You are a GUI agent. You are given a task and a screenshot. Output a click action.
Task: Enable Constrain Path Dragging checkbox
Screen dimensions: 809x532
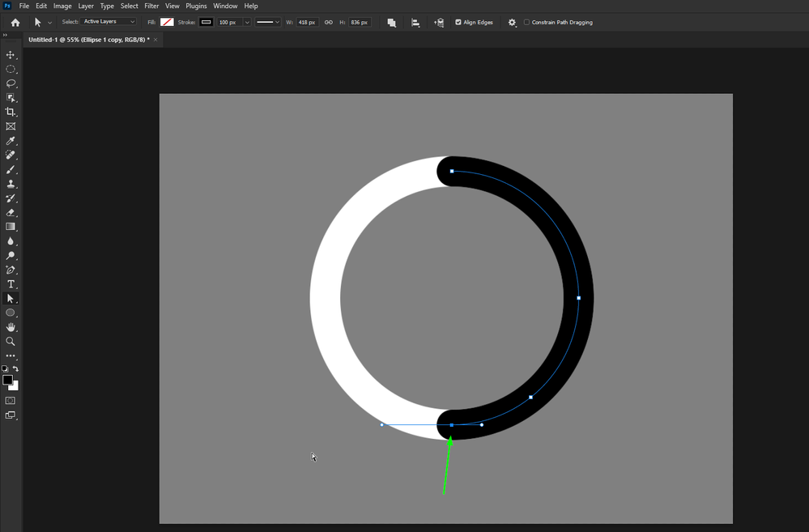tap(526, 22)
